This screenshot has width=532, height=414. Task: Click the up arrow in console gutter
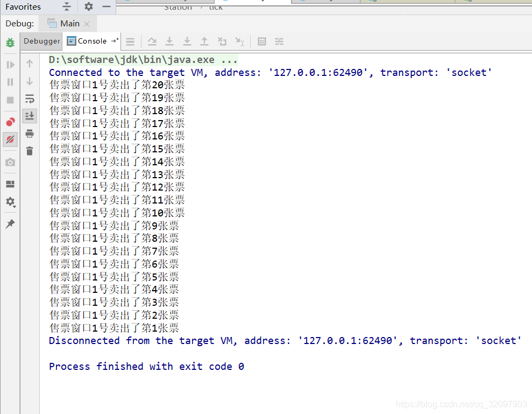(x=30, y=64)
